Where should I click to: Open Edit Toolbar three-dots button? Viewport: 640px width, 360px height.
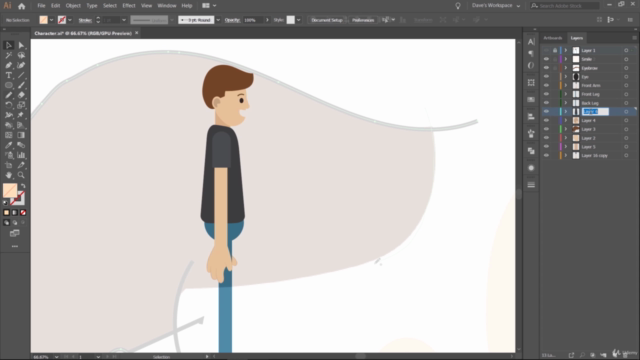coord(15,247)
